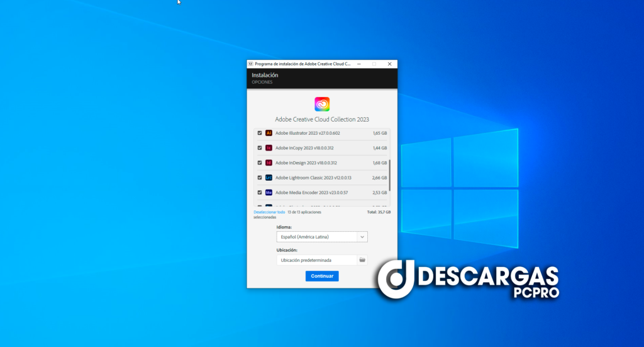
Task: Click the installer title bar app icon
Action: [x=250, y=64]
